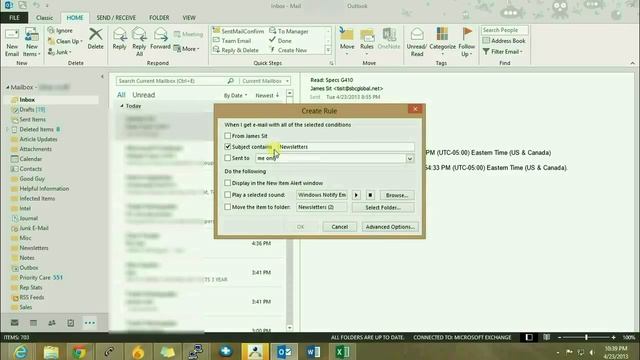
Task: Click the Search People box
Action: tap(504, 30)
